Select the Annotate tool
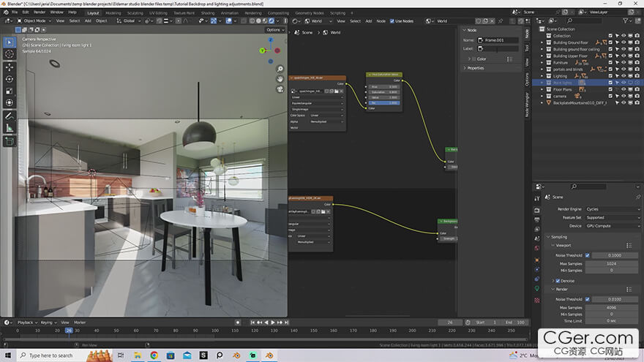This screenshot has height=362, width=644. pyautogui.click(x=10, y=116)
